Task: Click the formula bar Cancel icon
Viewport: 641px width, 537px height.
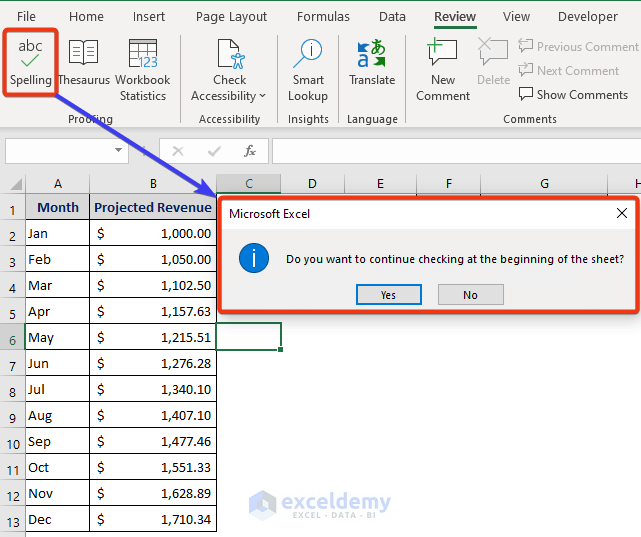Action: pos(178,151)
